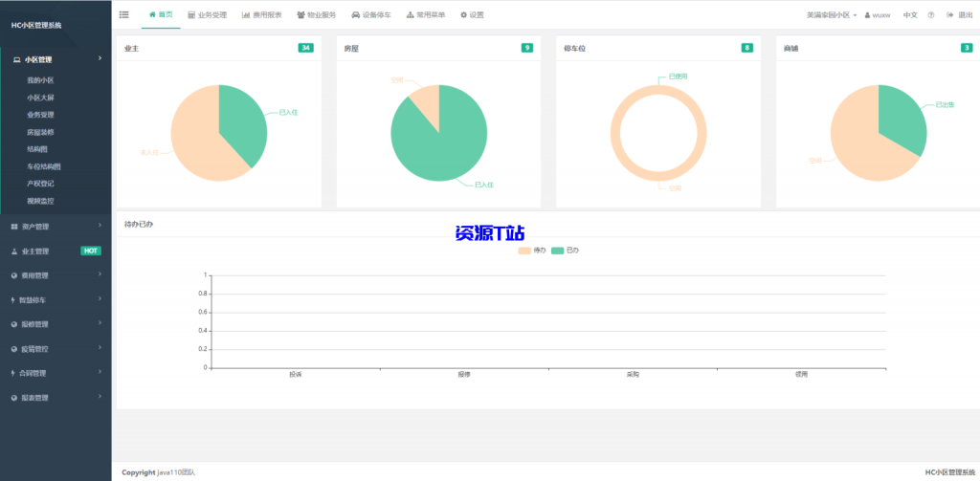Click the hamburger sidebar toggle icon
The width and height of the screenshot is (980, 481).
point(124,14)
